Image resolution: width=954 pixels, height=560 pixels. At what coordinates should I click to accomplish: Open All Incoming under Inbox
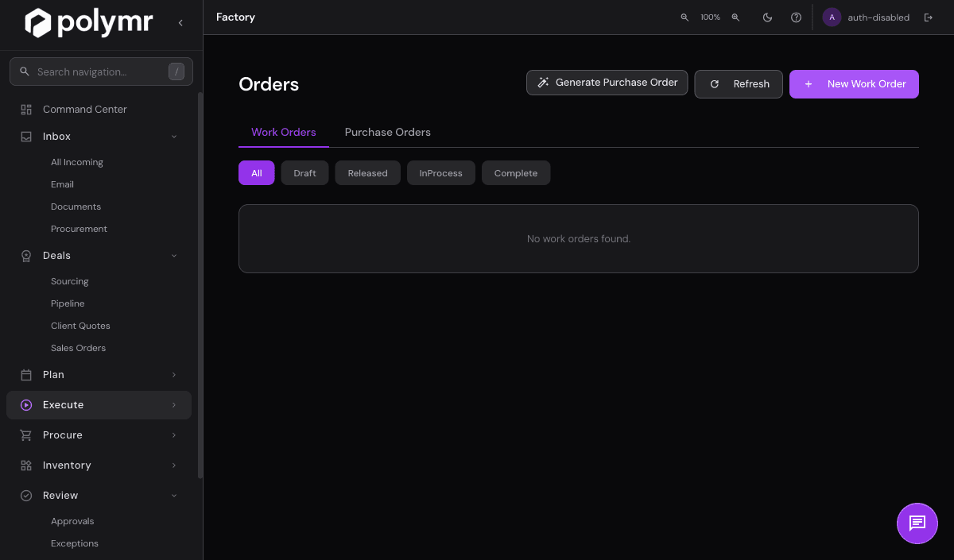77,162
